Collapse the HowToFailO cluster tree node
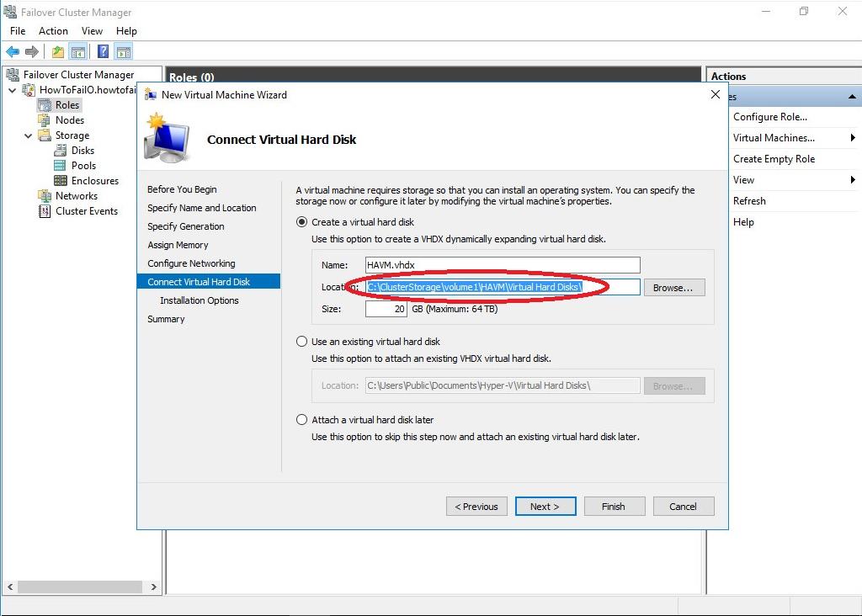Screen dimensions: 862x616 click(x=12, y=90)
